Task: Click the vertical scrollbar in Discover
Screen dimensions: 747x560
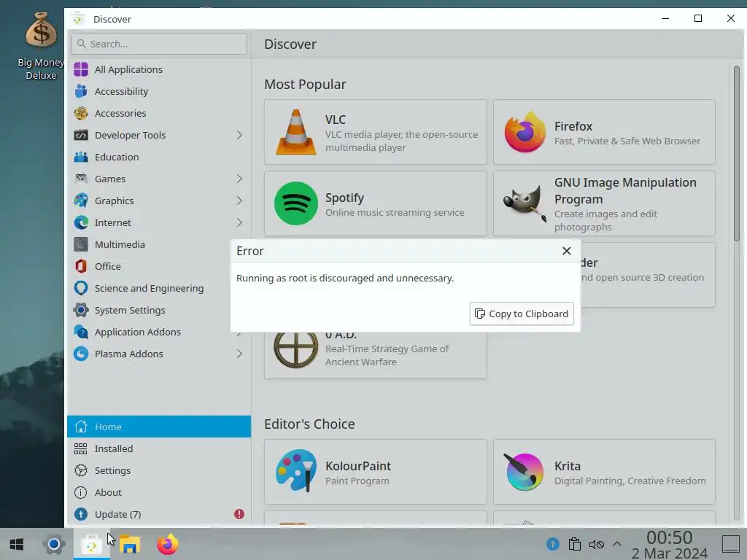Action: (x=737, y=153)
